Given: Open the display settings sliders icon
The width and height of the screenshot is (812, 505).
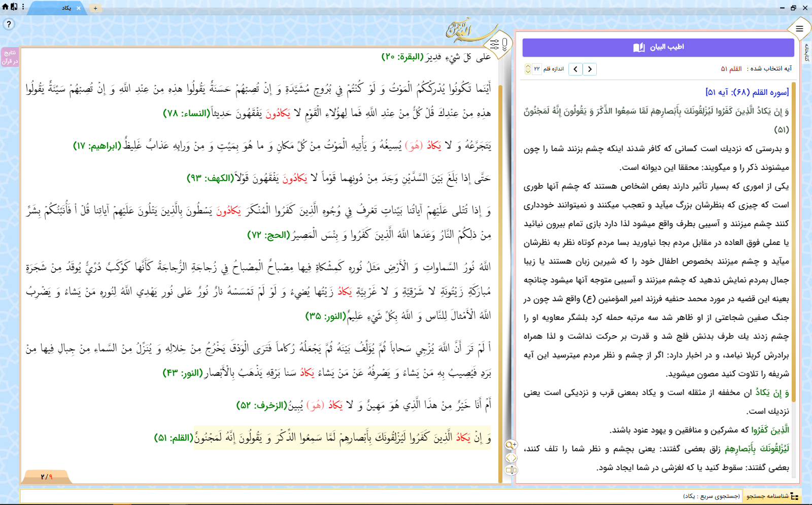Looking at the screenshot, I should (x=494, y=45).
